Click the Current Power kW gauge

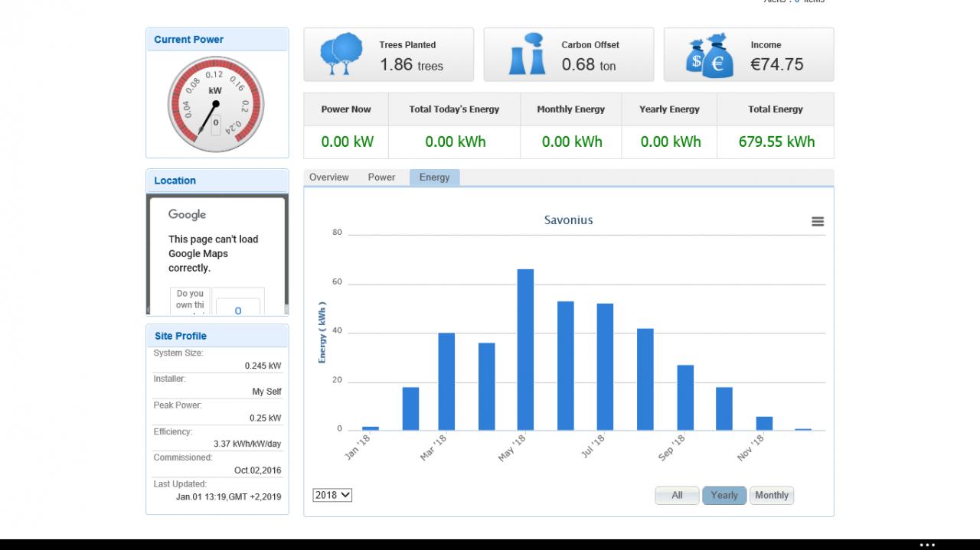coord(215,103)
